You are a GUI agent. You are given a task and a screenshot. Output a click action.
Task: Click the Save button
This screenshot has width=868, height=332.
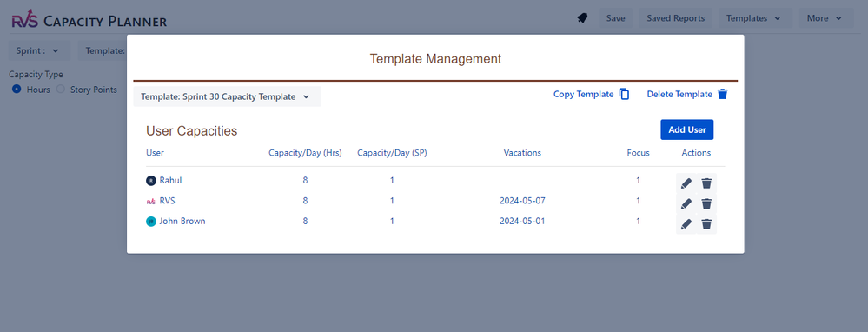(615, 18)
